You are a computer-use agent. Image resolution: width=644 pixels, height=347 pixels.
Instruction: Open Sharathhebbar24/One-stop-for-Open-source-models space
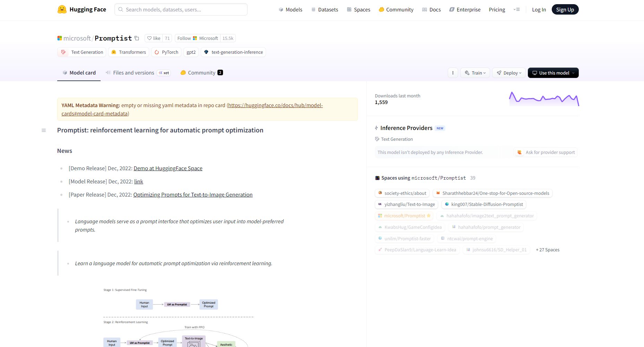492,193
